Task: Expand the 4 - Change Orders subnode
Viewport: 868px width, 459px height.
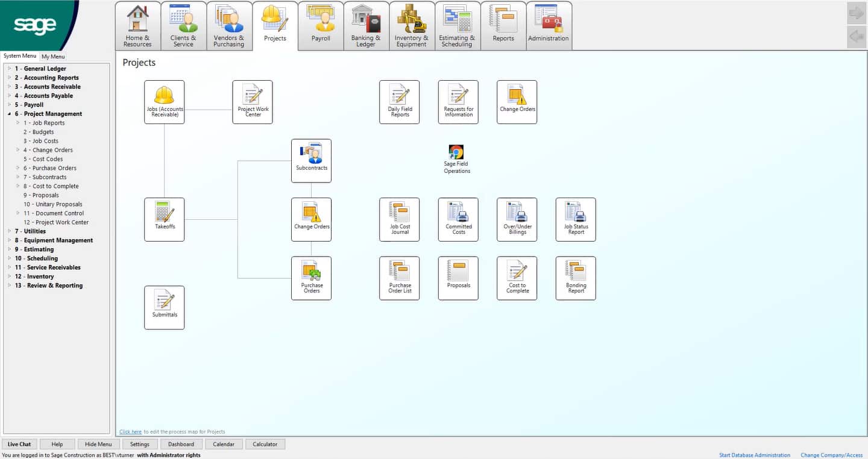Action: point(18,150)
